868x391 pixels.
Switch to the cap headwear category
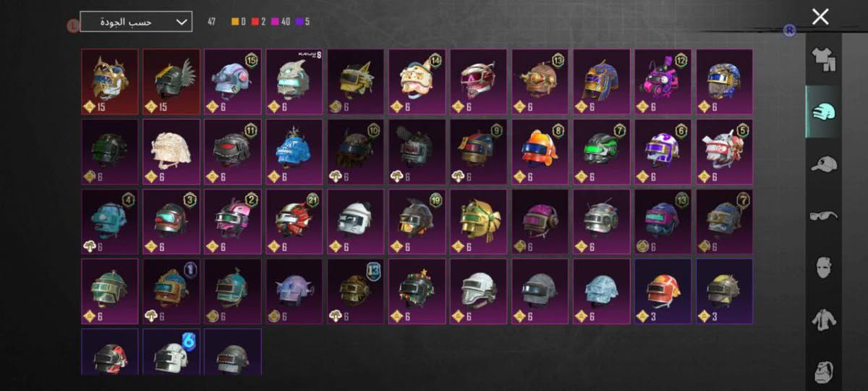click(823, 164)
